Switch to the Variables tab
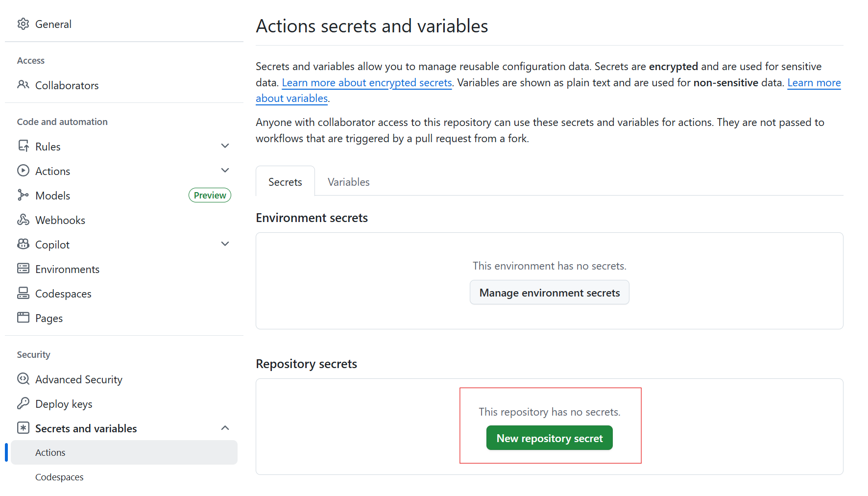The width and height of the screenshot is (868, 496). (x=348, y=182)
